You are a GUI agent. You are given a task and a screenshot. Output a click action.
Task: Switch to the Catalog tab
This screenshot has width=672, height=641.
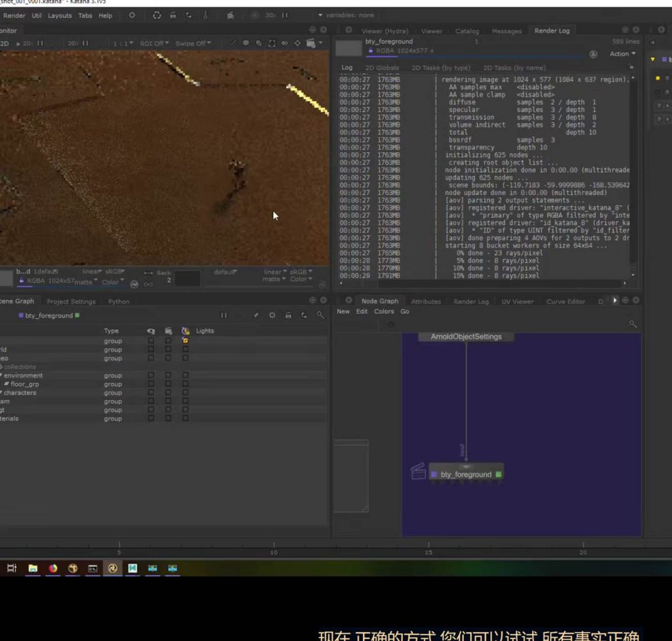pos(467,31)
